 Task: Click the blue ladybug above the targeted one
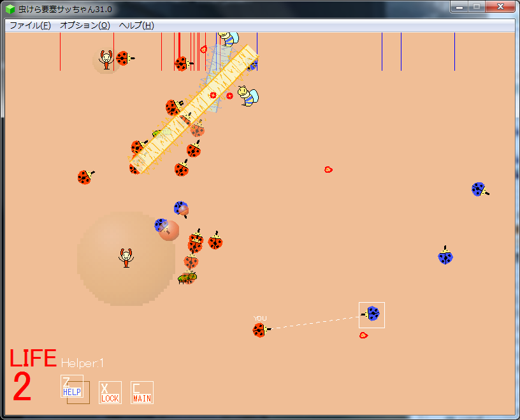[445, 256]
